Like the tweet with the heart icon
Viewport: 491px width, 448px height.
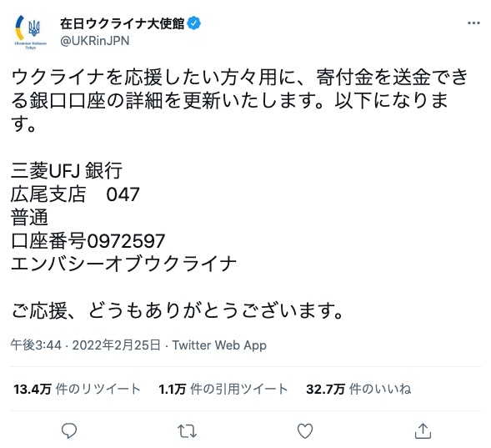pyautogui.click(x=304, y=430)
